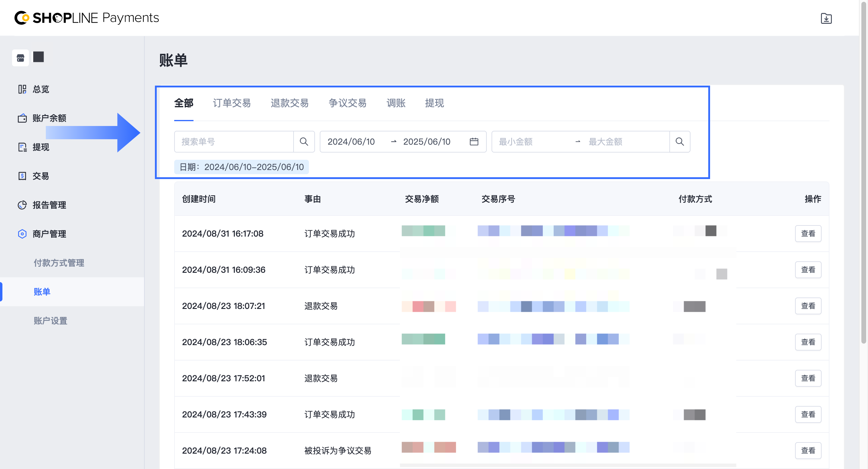The height and width of the screenshot is (469, 868).
Task: Click 查看 for 2024/08/23 18:07:21 row
Action: [x=808, y=306]
